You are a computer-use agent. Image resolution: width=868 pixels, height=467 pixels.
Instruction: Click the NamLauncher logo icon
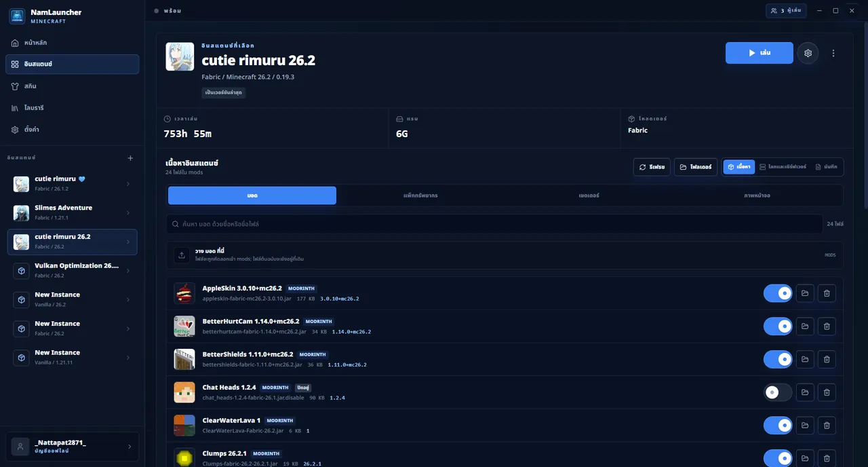point(17,16)
